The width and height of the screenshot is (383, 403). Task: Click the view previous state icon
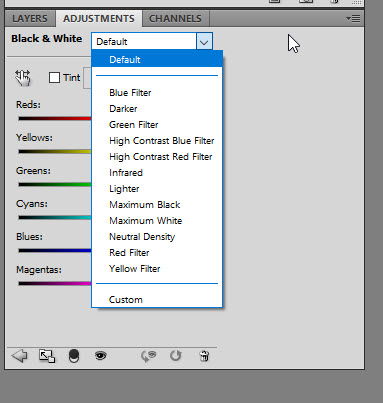(x=148, y=356)
